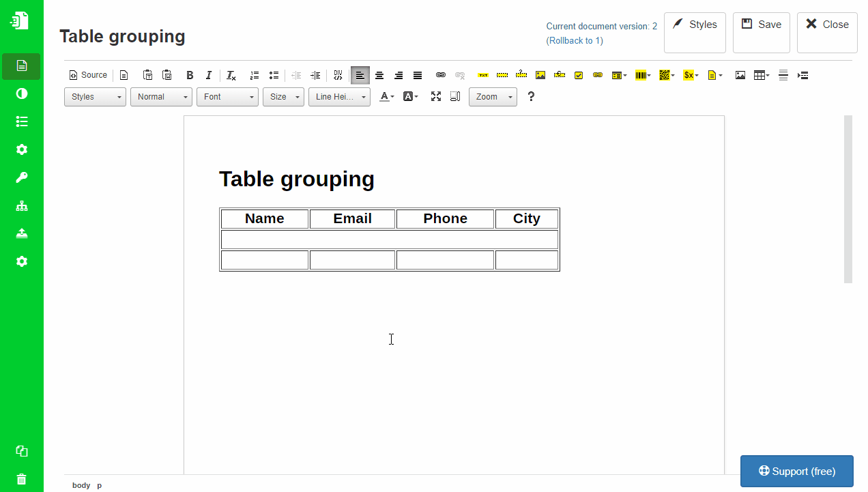The image size is (868, 492).
Task: Toggle justified text alignment
Action: 417,75
